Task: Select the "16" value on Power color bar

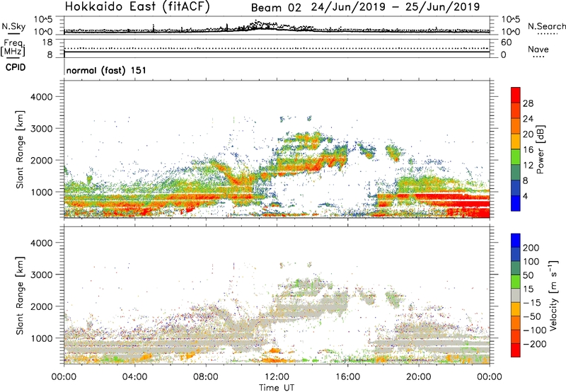Action: click(x=528, y=150)
